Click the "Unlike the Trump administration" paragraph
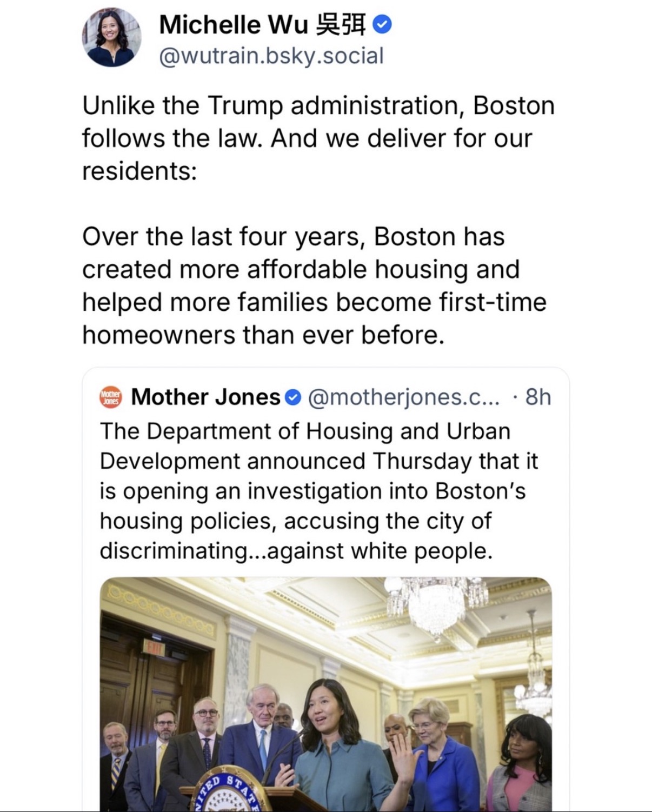The image size is (652, 812). (318, 138)
